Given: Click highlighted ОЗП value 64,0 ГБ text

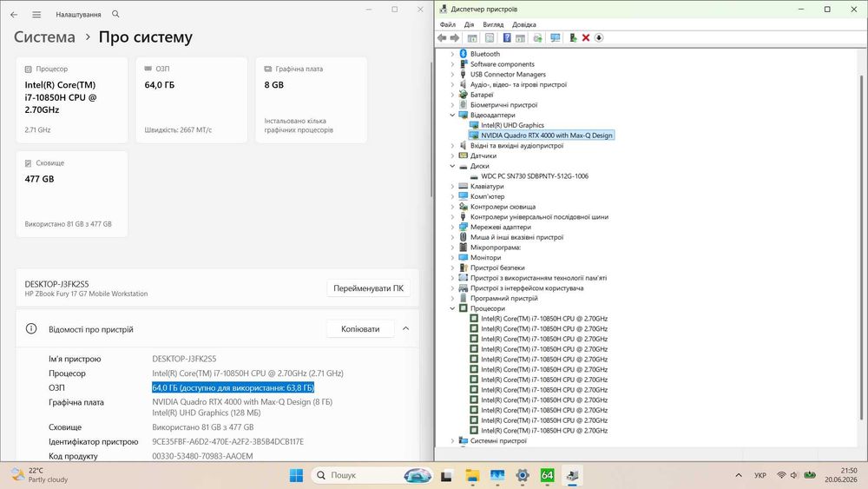Looking at the screenshot, I should [x=233, y=387].
